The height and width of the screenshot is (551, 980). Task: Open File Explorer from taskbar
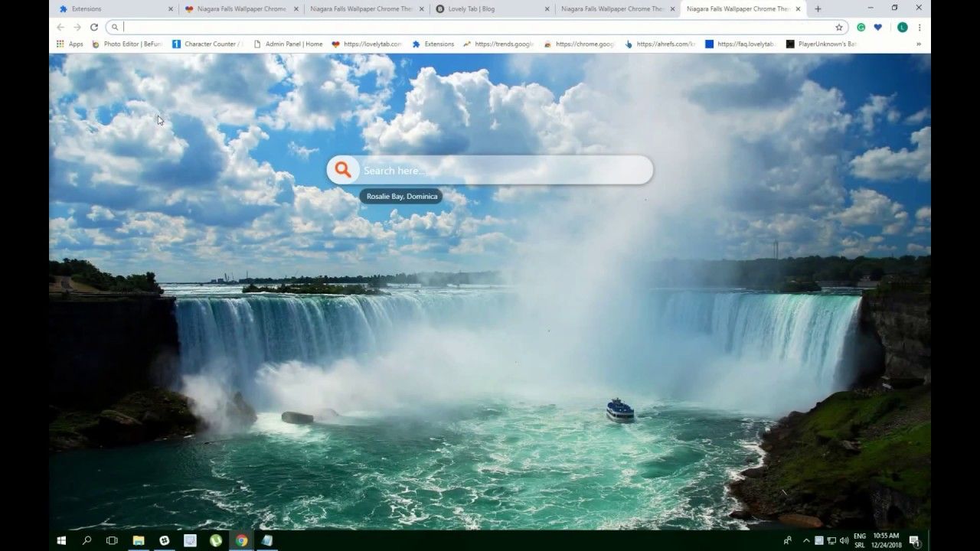[x=139, y=540]
